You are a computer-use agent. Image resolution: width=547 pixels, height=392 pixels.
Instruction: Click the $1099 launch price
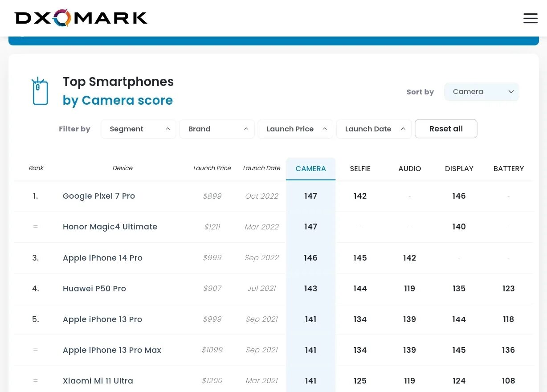click(x=212, y=350)
